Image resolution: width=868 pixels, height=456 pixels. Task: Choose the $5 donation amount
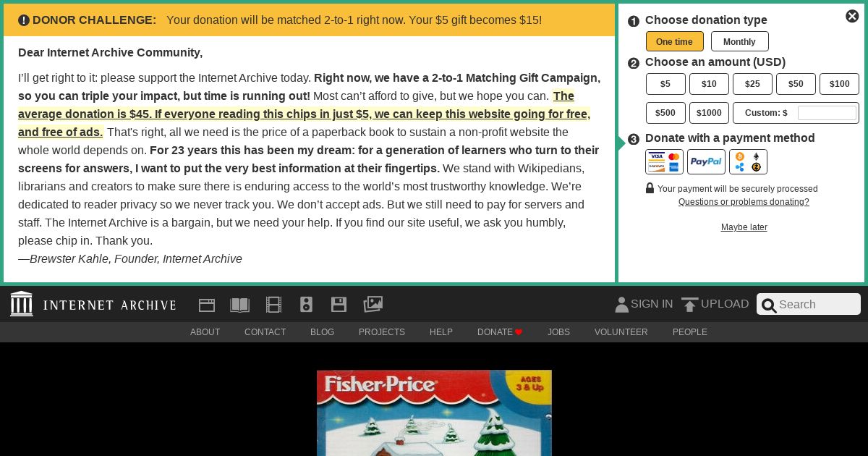(665, 84)
